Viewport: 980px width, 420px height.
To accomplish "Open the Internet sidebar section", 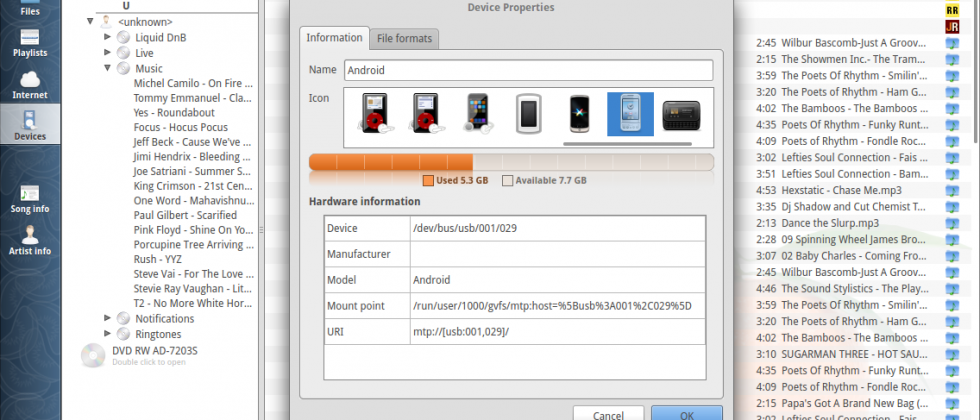I will point(30,84).
